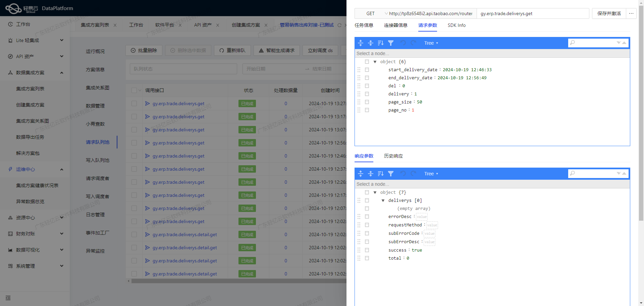Viewport: 644px width, 306px height.
Task: Click the 重新排队 button
Action: [x=232, y=50]
